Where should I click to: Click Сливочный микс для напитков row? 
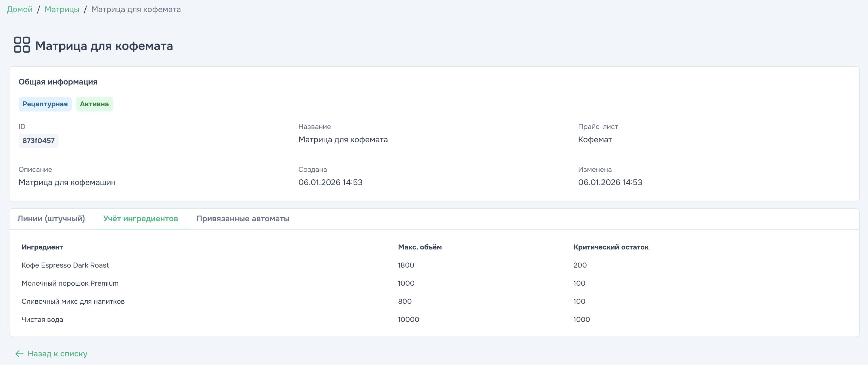(x=73, y=302)
